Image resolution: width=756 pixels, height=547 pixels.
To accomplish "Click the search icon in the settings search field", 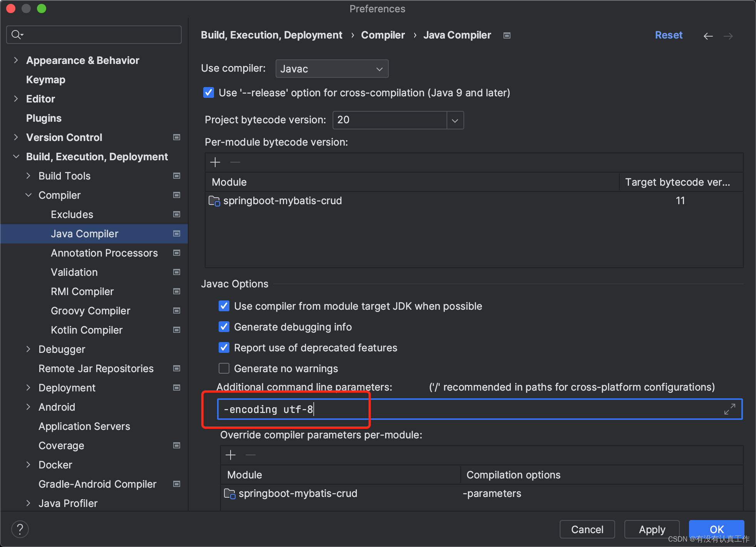I will tap(17, 34).
